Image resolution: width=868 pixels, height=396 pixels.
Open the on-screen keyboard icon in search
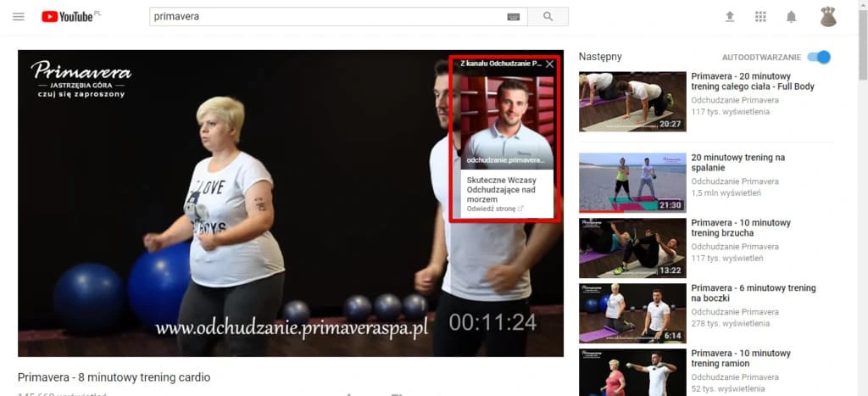pos(513,17)
